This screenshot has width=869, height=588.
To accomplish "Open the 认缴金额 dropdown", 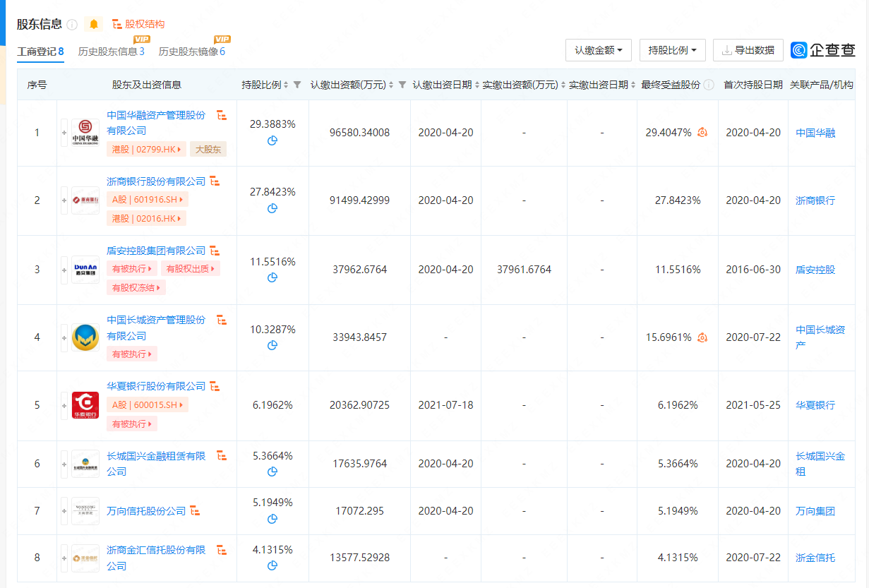I will tap(599, 50).
